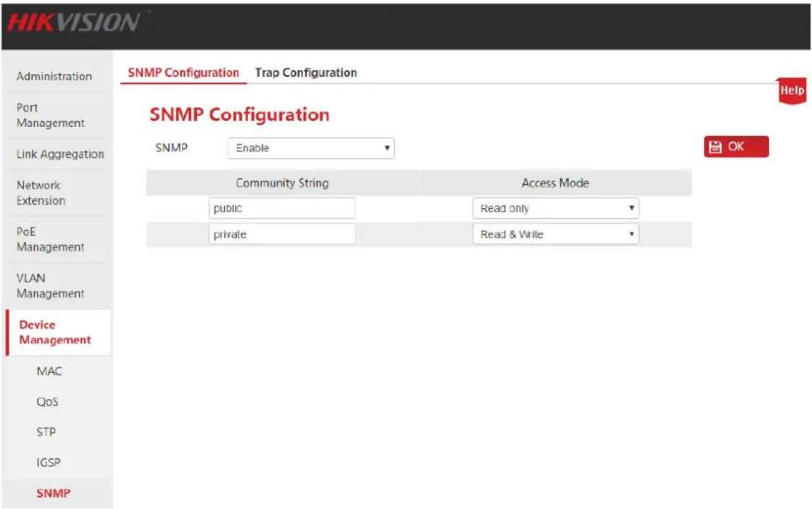Open PoE Management in the sidebar

pyautogui.click(x=51, y=239)
